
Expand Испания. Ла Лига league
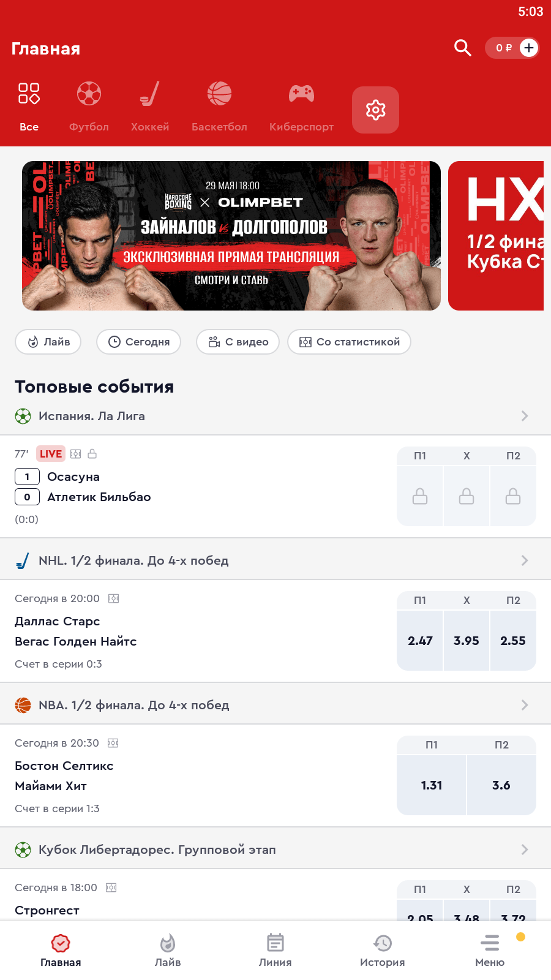click(275, 416)
